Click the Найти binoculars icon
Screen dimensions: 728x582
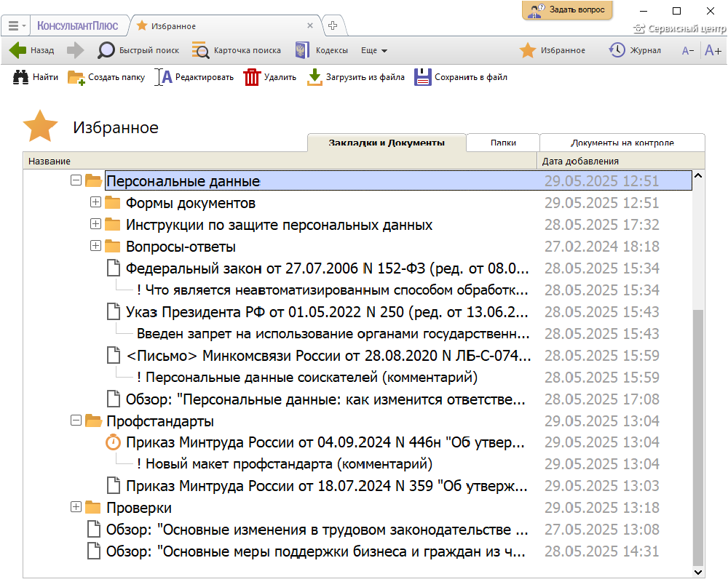[20, 77]
